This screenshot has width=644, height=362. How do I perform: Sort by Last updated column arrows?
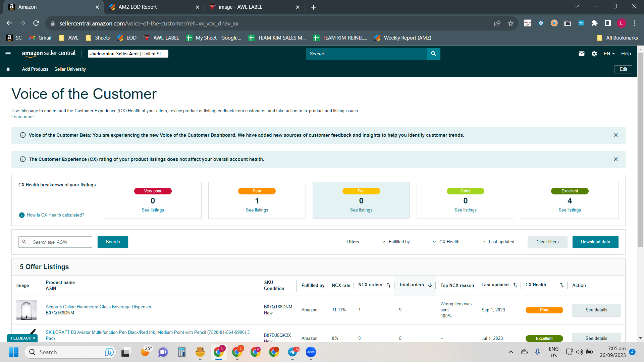coord(515,285)
